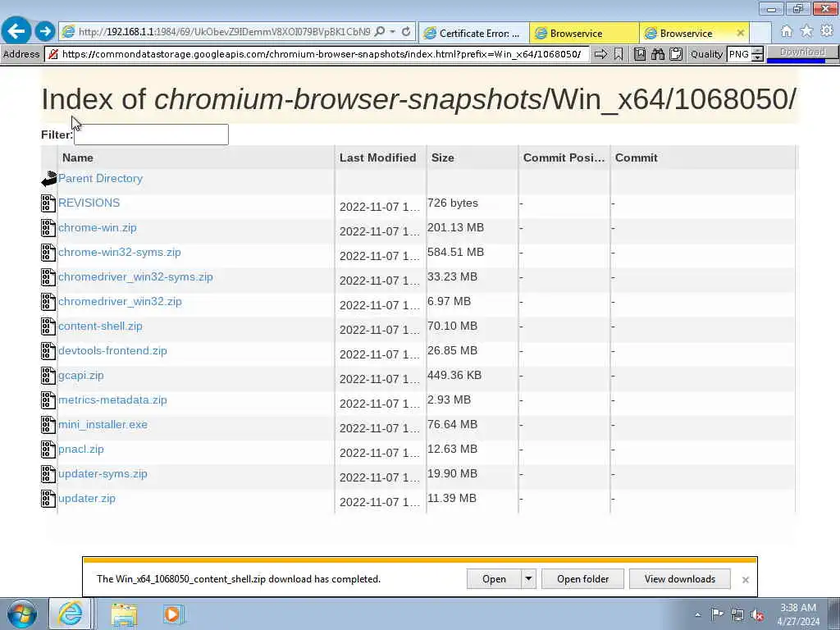Click the bookmark icon in Browservice toolbar
This screenshot has height=630, width=840.
pos(619,54)
